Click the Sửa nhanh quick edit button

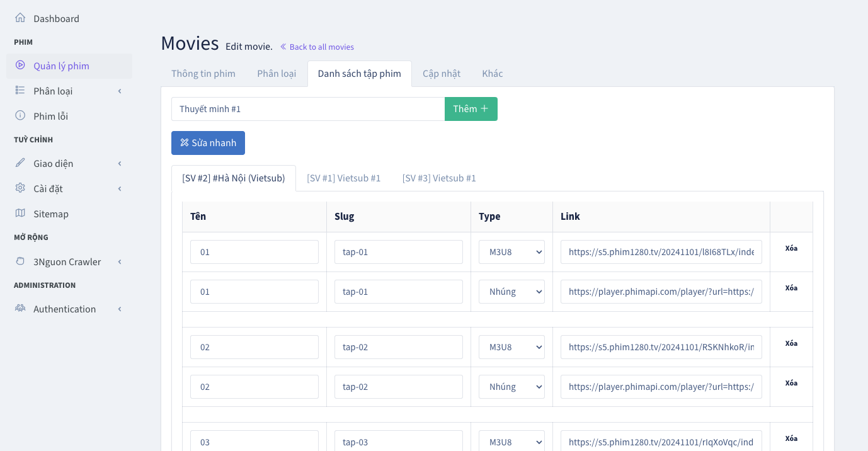coord(208,142)
